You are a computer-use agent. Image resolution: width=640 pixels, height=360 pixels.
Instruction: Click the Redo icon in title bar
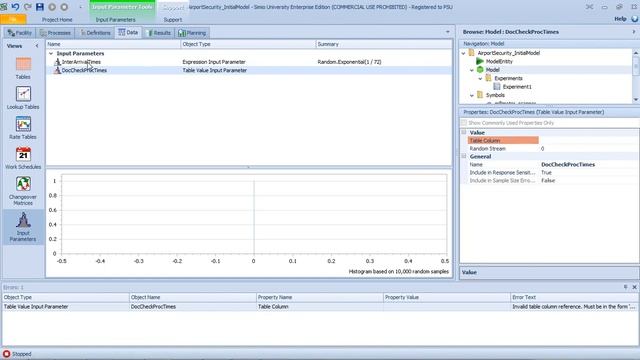(27, 7)
